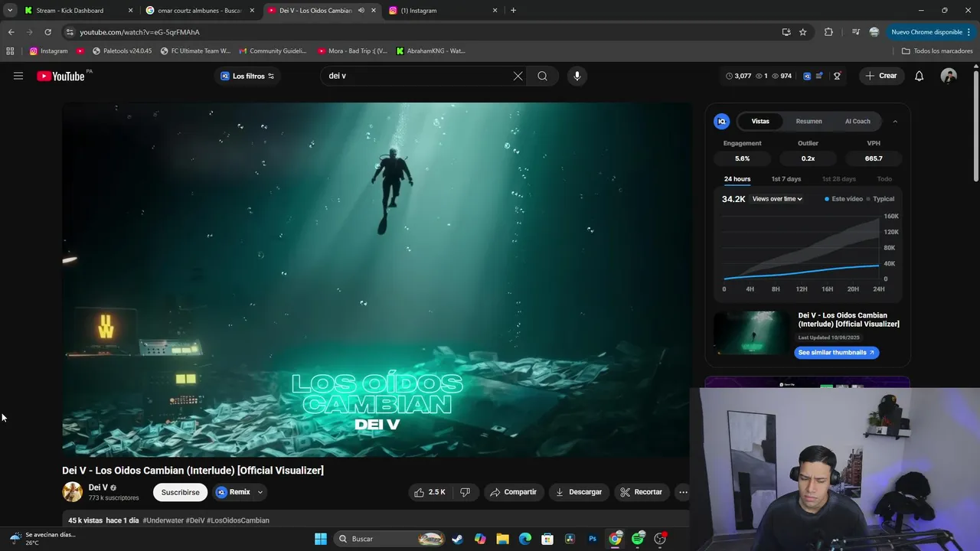This screenshot has height=551, width=980.
Task: Click the YouTube search input field
Action: (417, 76)
